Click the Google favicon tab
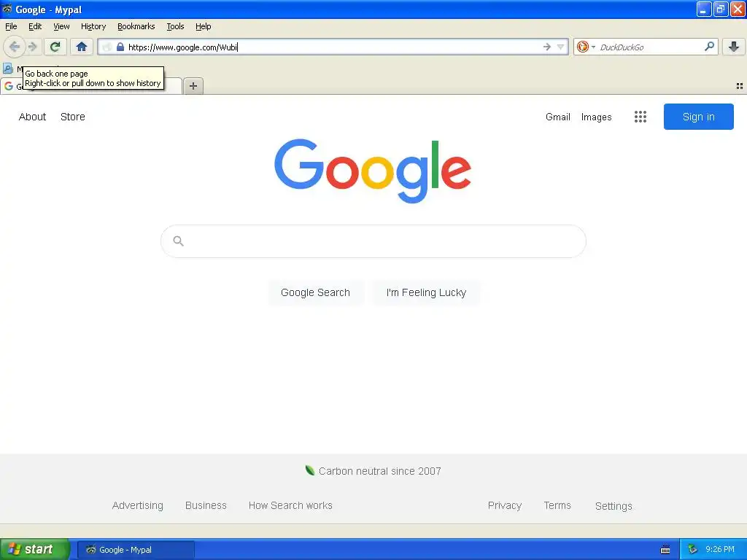 (9, 86)
